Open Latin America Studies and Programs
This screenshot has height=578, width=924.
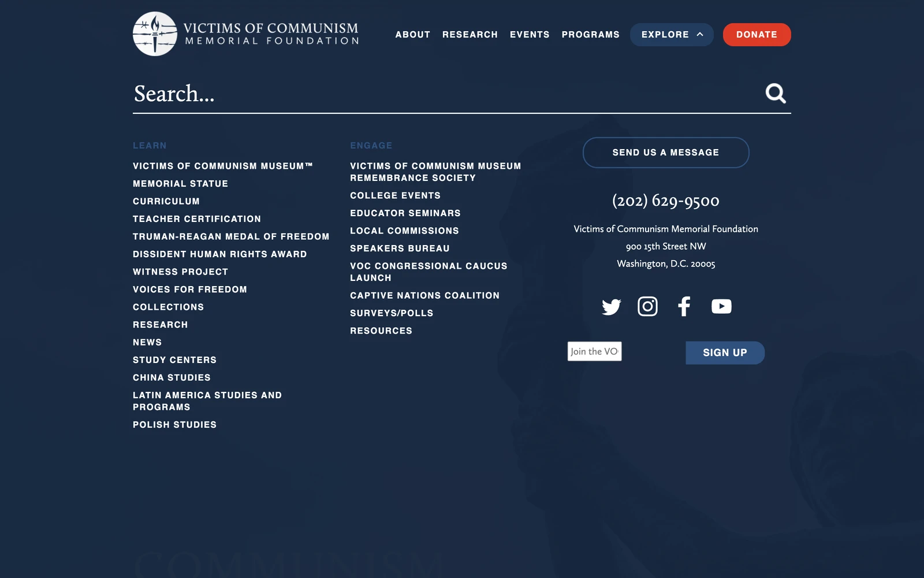coord(207,401)
